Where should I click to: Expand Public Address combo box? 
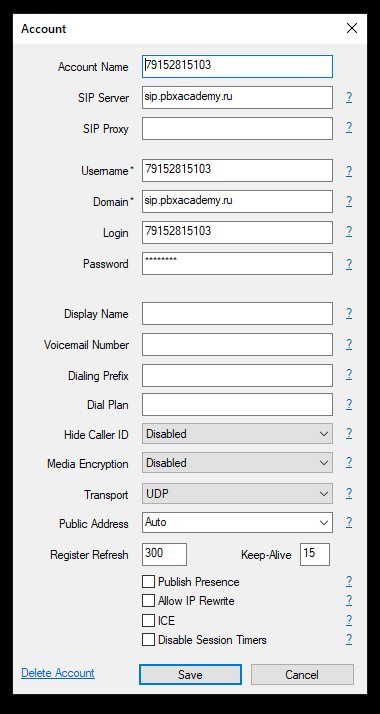point(237,522)
